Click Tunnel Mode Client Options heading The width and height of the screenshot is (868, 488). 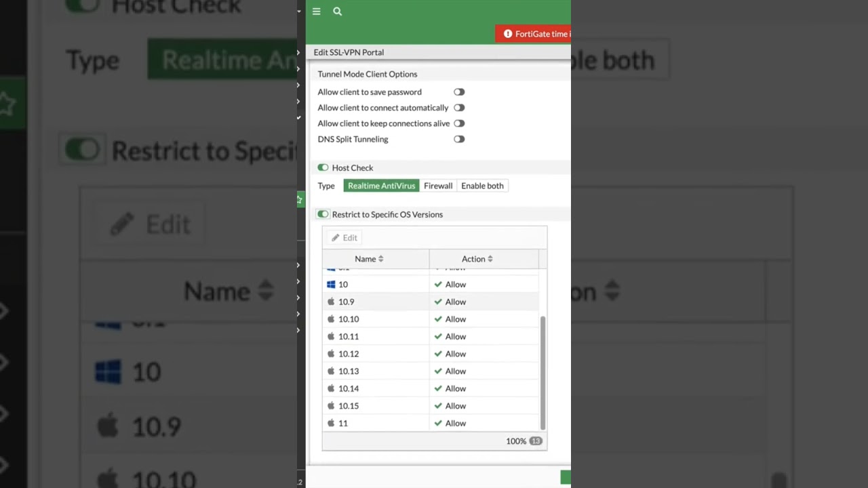pos(368,74)
